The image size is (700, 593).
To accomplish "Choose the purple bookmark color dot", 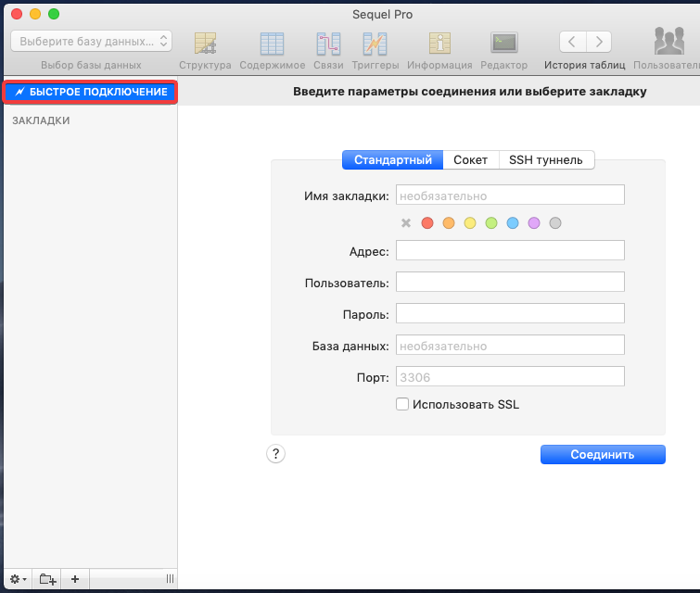I will pyautogui.click(x=534, y=223).
